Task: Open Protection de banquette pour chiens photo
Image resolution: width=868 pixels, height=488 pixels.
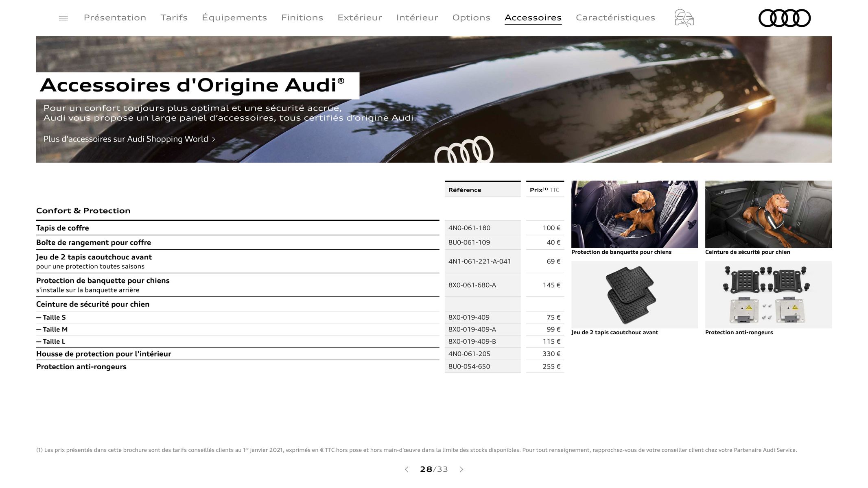Action: point(634,214)
